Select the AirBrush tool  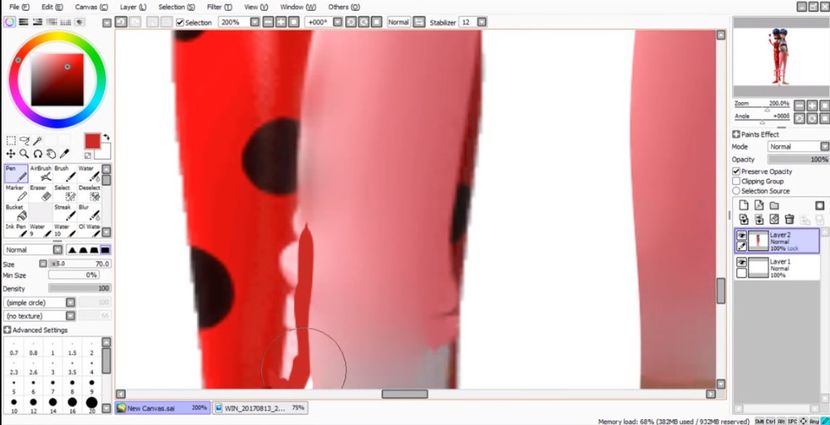[41, 174]
